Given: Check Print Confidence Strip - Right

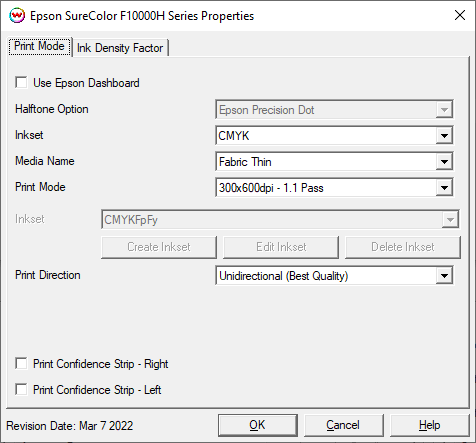Looking at the screenshot, I should click(21, 364).
